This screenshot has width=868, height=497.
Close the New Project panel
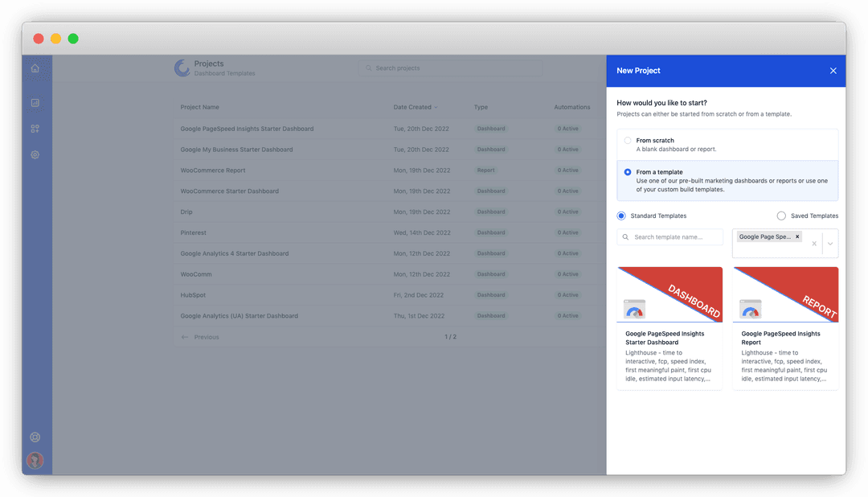[833, 71]
